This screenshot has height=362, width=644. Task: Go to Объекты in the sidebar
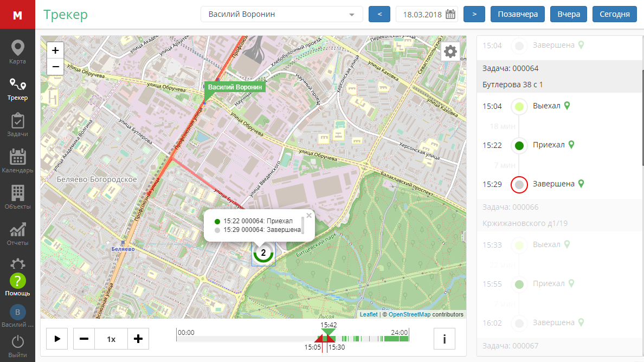pos(17,197)
